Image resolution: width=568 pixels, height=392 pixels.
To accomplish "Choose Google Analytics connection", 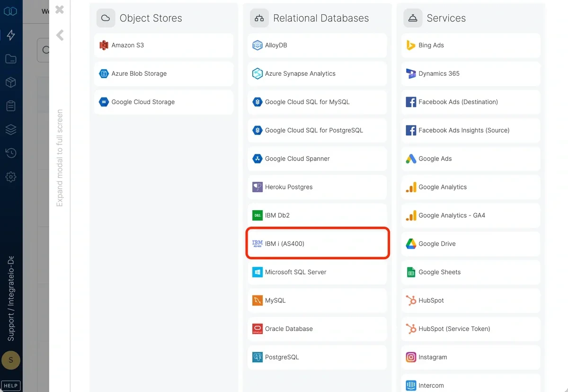I will point(471,187).
